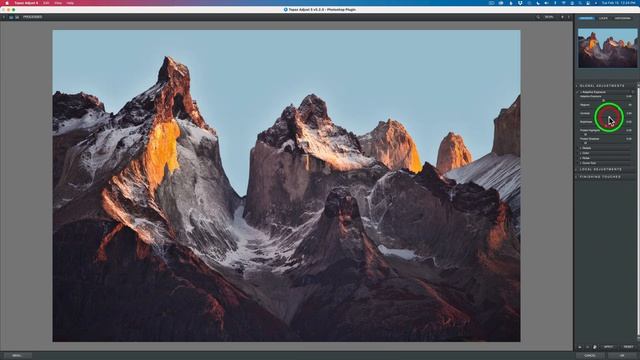Switch to the Histogram tab

(x=622, y=18)
